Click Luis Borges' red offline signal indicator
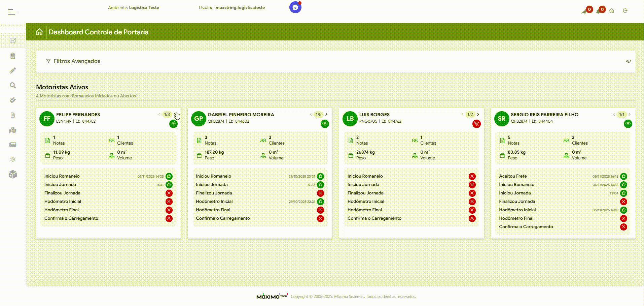The width and height of the screenshot is (644, 306). (476, 124)
